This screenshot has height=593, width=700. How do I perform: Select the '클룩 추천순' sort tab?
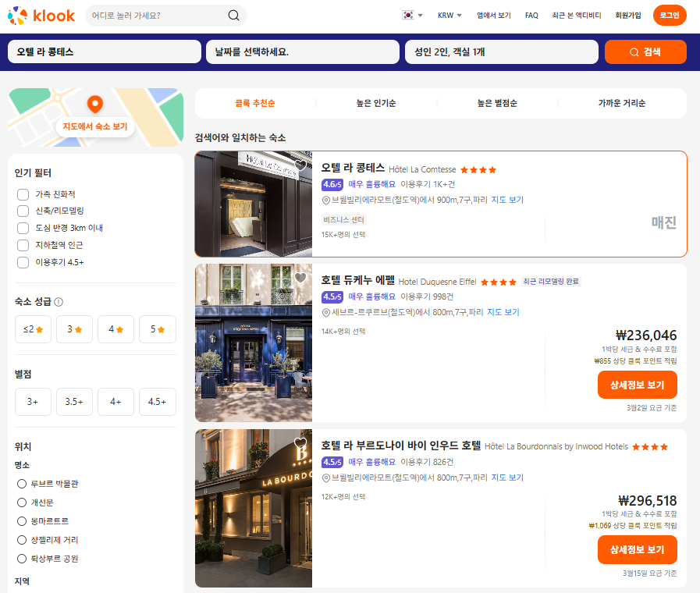click(255, 103)
